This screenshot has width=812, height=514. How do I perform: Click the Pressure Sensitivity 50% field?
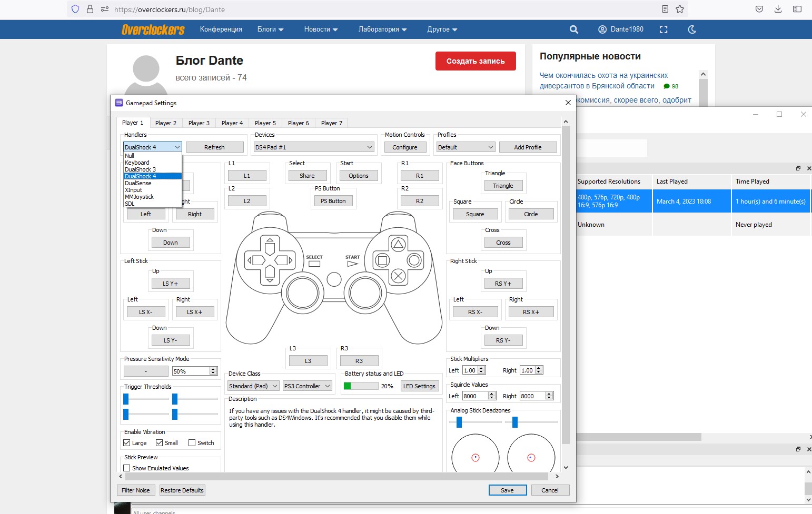tap(195, 371)
